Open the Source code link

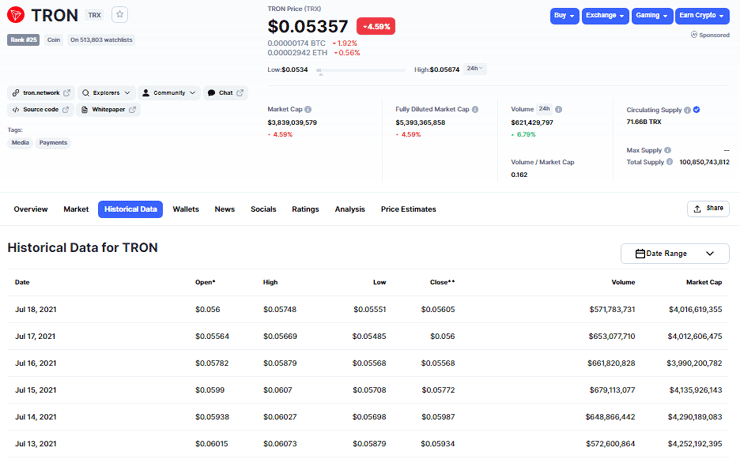(41, 109)
